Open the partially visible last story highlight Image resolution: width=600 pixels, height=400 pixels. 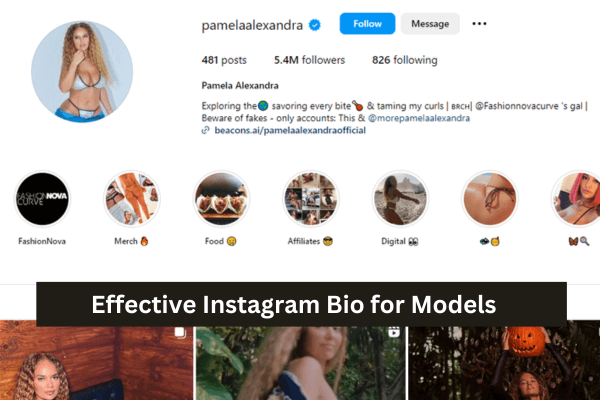tap(578, 198)
